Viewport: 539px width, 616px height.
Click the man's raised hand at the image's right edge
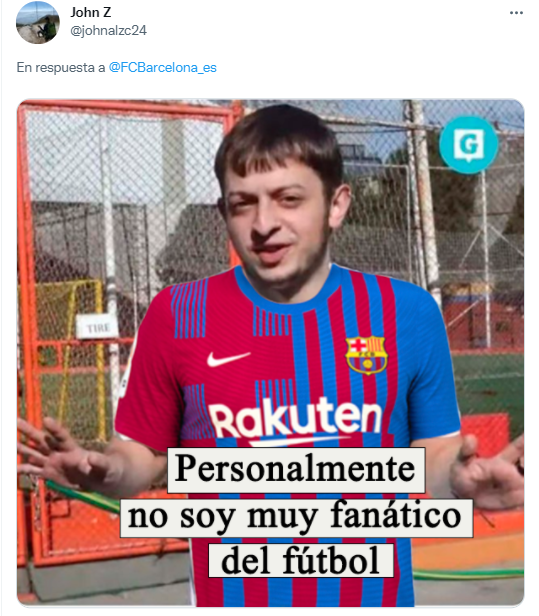(x=487, y=469)
